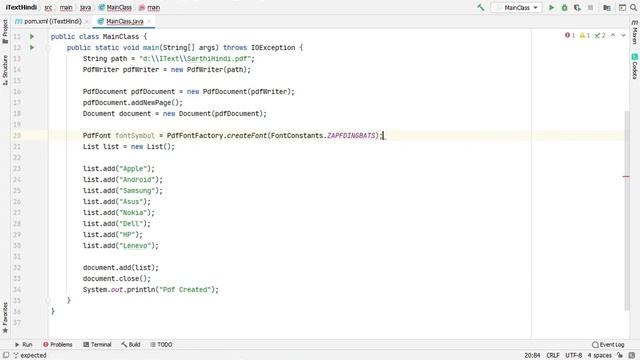Click the red error stripe mark in the scrollbar

[x=626, y=177]
